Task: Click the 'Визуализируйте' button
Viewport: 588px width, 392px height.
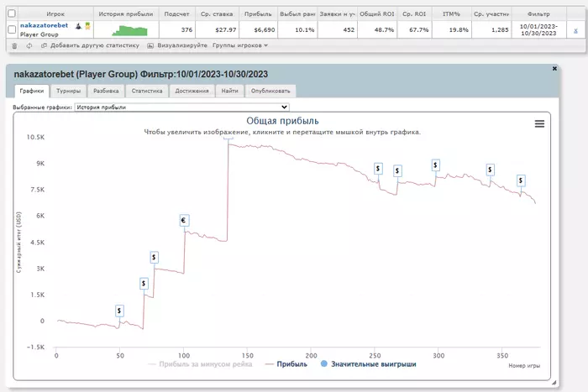Action: 177,45
